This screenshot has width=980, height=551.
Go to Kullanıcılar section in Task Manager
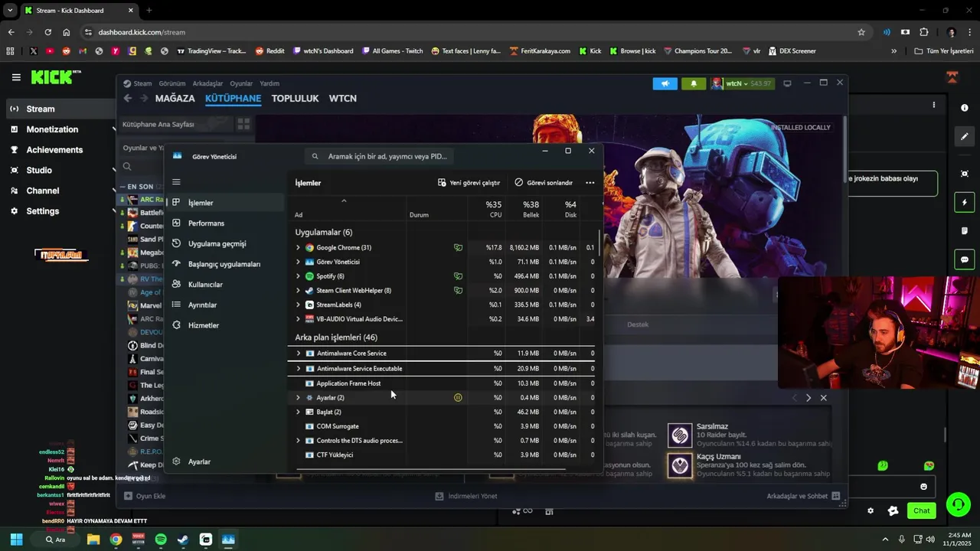pyautogui.click(x=205, y=285)
